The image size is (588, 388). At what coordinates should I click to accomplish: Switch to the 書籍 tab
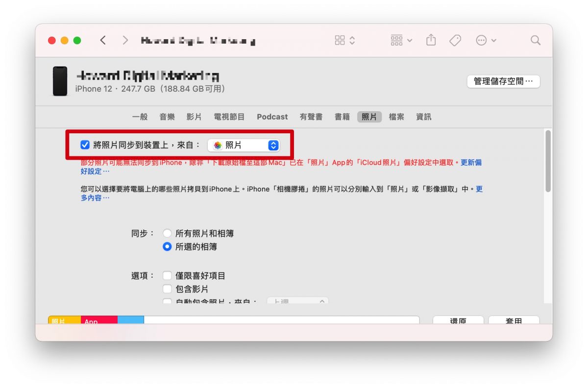coord(342,117)
